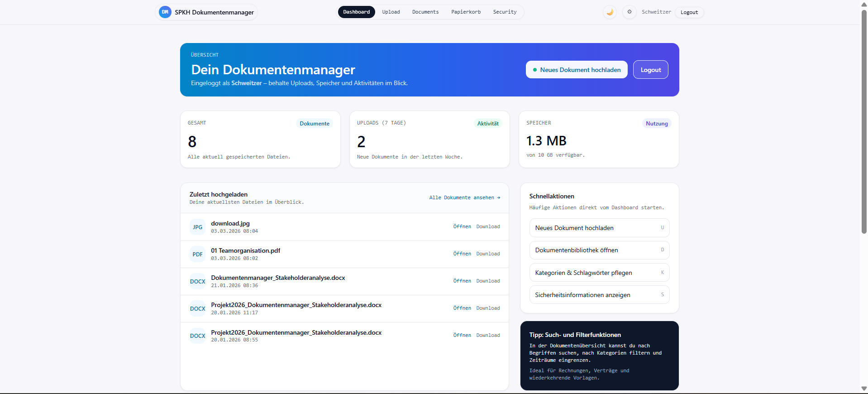Viewport: 868px width, 394px height.
Task: Click the Logout button in the blue banner
Action: click(650, 70)
